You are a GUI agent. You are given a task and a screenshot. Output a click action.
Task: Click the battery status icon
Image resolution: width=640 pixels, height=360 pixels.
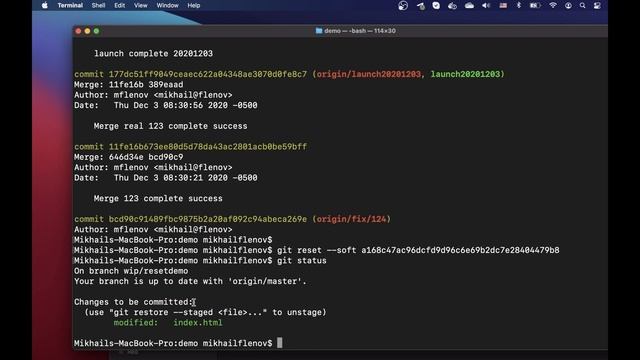(x=535, y=5)
